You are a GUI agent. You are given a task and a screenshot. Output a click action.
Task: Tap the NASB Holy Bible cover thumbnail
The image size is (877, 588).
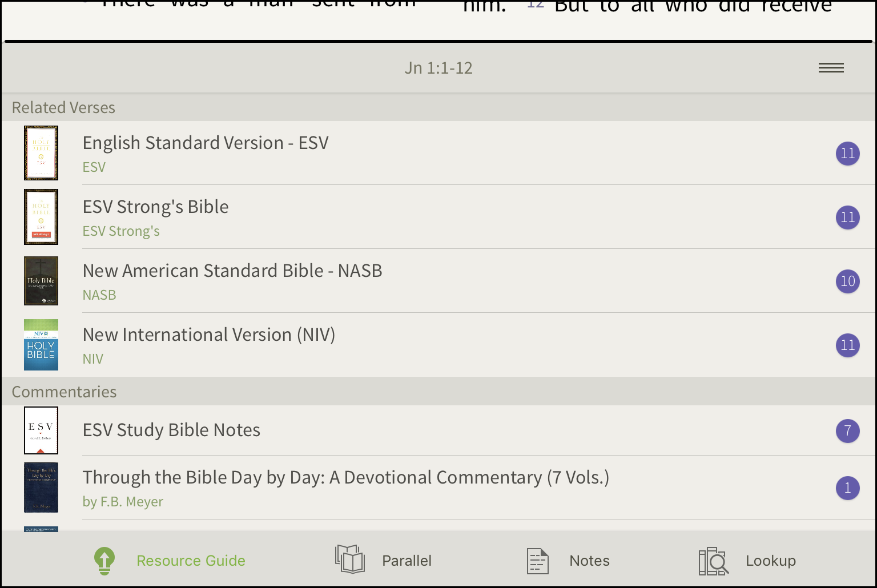41,281
